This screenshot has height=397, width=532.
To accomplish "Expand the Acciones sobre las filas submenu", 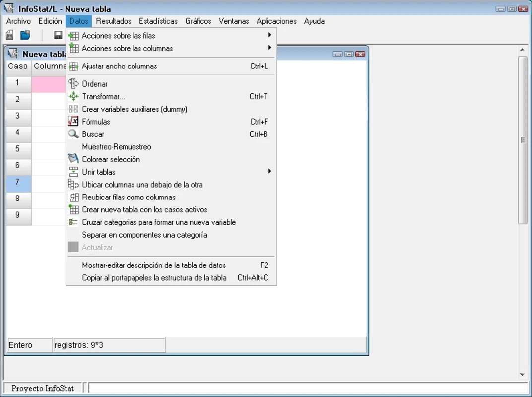I will coord(269,35).
